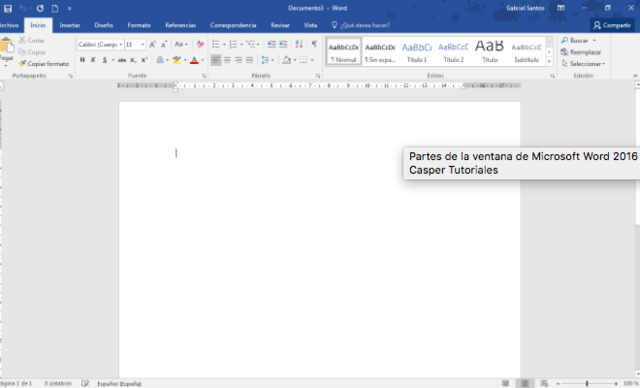The width and height of the screenshot is (640, 388).
Task: Select the Sin espaciado style
Action: [380, 52]
